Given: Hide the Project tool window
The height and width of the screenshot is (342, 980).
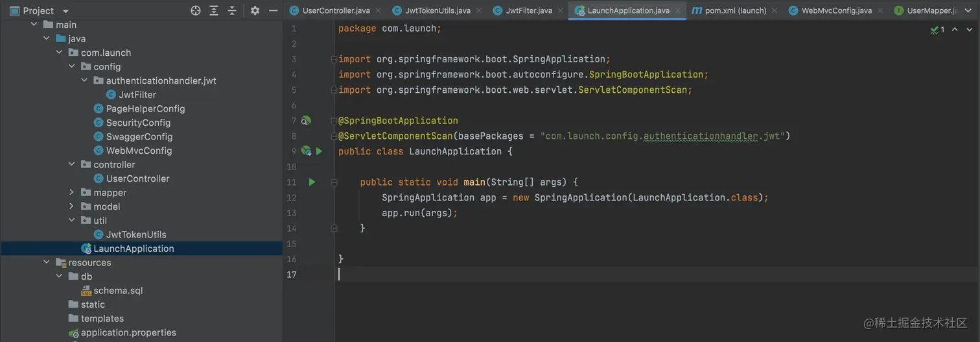Looking at the screenshot, I should 274,10.
